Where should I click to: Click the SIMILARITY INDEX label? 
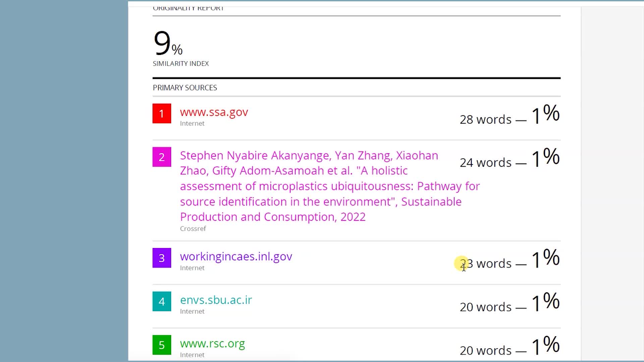[180, 64]
